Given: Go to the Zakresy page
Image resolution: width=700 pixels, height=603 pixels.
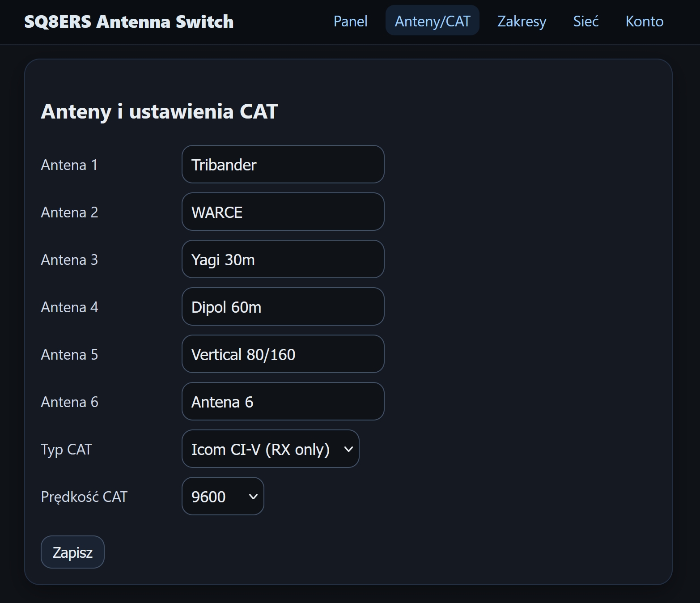Looking at the screenshot, I should coord(522,21).
